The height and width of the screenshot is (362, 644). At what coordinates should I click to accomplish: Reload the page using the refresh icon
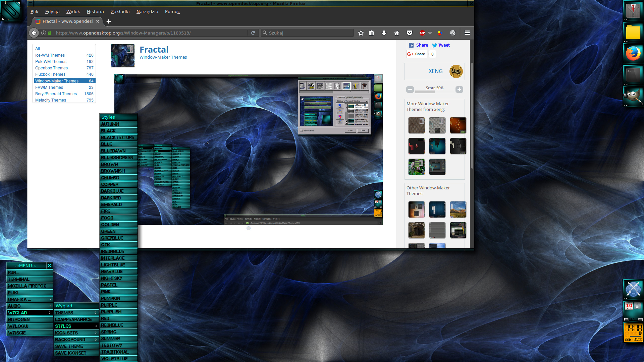253,33
